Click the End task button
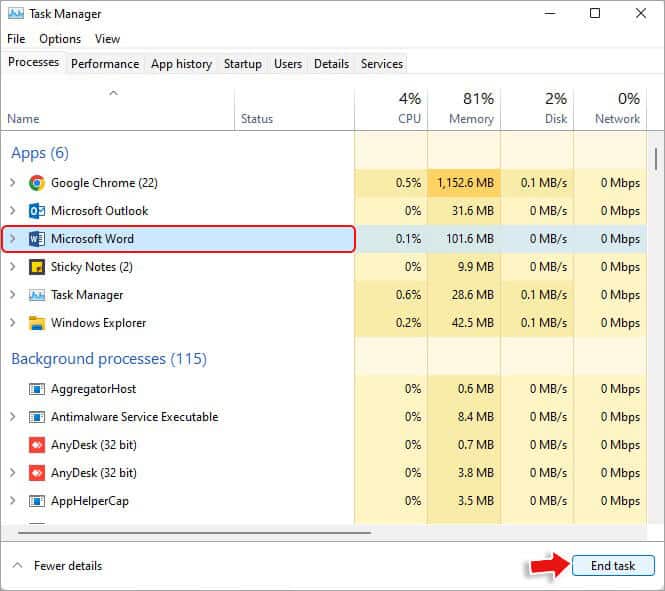The image size is (665, 591). pos(613,566)
